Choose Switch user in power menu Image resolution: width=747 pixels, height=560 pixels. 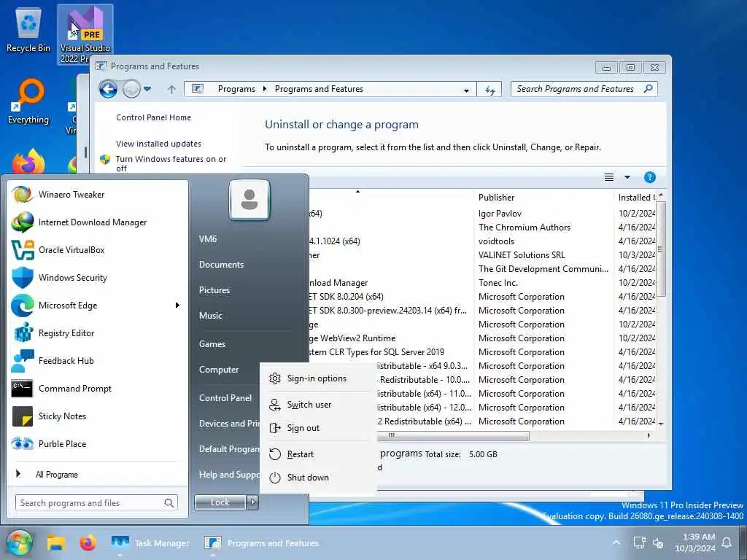click(318, 405)
